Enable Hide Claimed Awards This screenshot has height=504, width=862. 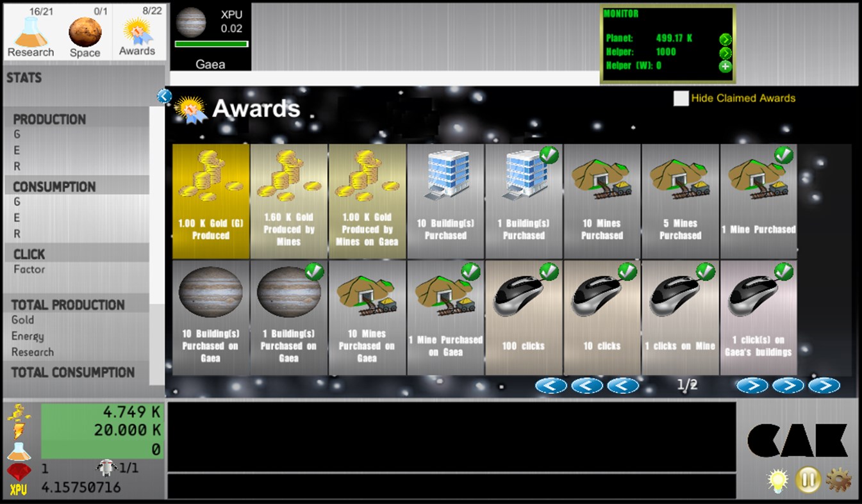click(681, 99)
